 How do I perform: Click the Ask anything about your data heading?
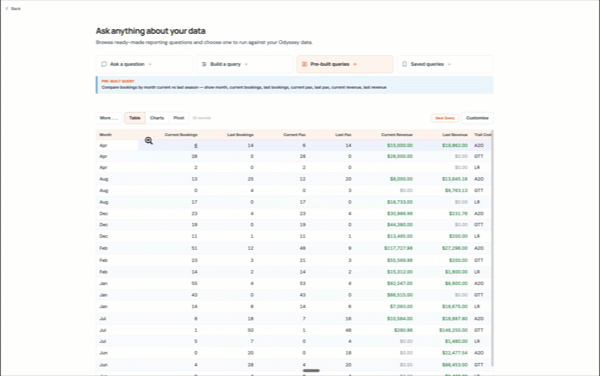(x=150, y=31)
